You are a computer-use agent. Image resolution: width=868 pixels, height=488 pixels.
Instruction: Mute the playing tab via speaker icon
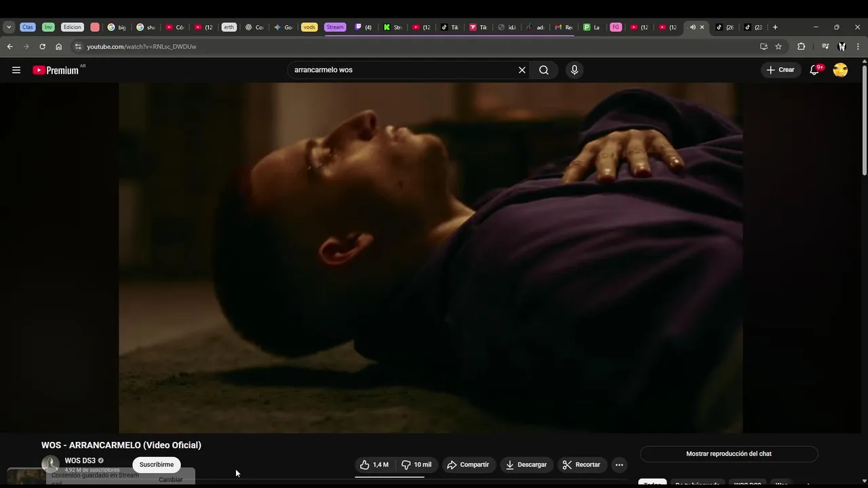click(x=692, y=27)
